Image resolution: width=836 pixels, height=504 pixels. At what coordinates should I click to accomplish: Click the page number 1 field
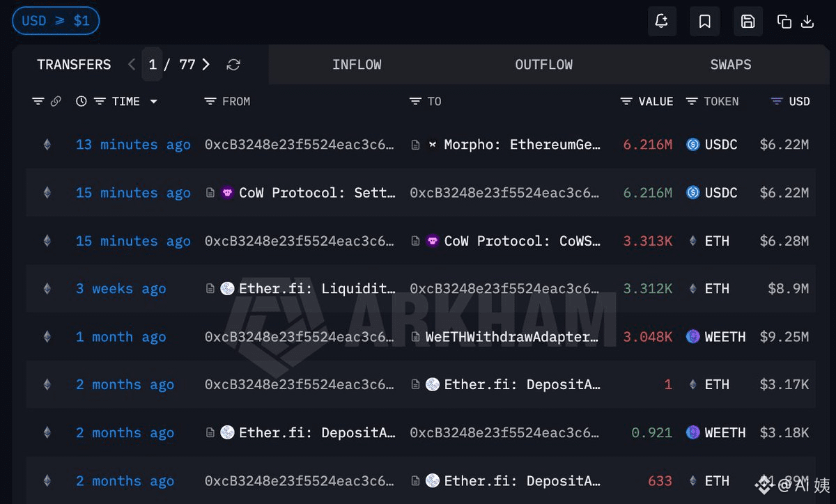click(152, 65)
